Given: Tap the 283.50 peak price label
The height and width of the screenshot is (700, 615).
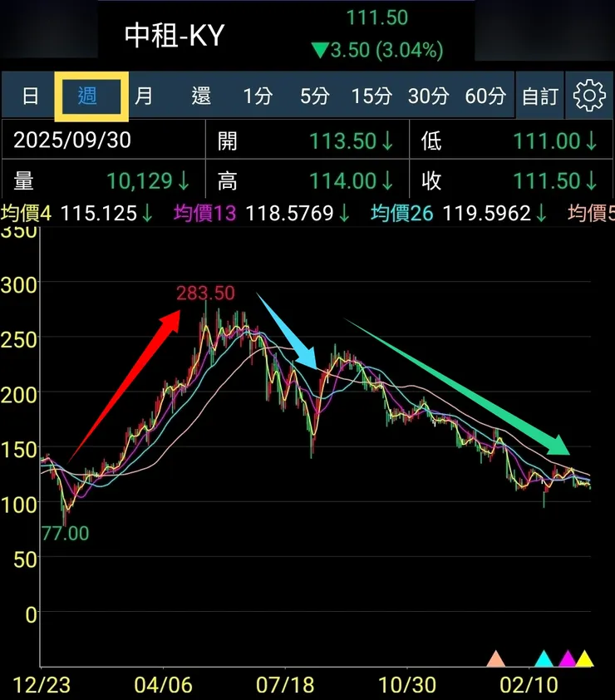Looking at the screenshot, I should tap(205, 293).
